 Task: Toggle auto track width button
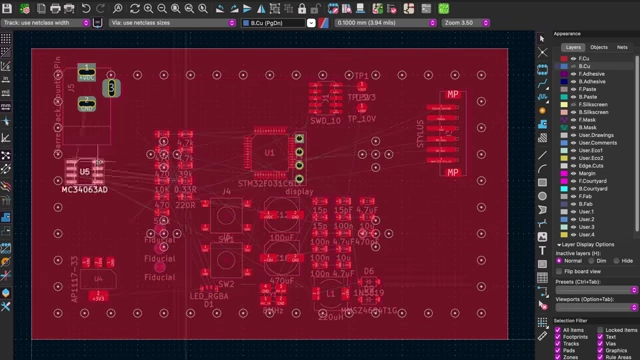pyautogui.click(x=97, y=23)
